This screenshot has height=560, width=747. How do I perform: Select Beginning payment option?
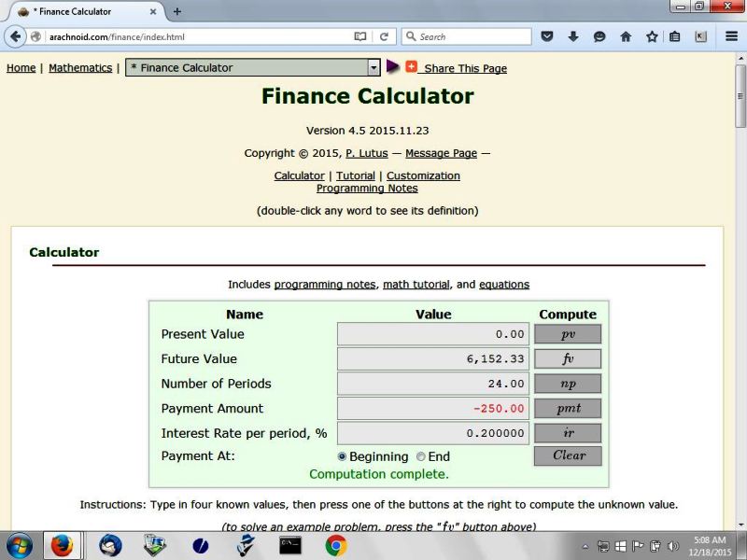tap(342, 456)
